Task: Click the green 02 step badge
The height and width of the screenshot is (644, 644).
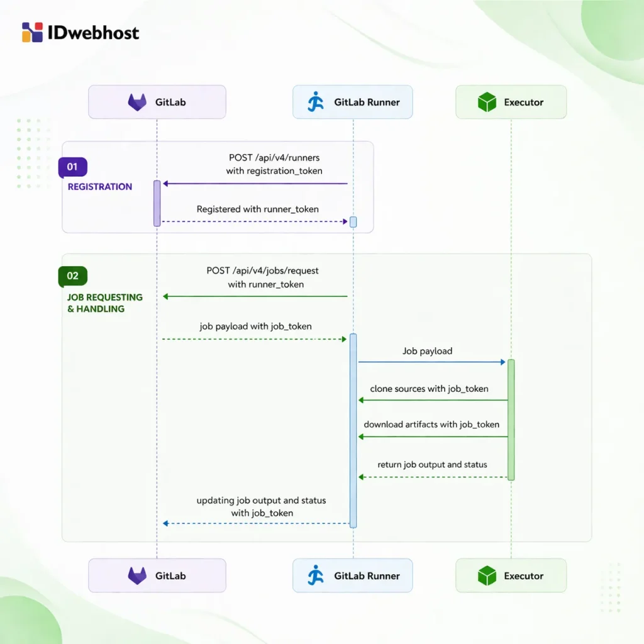Action: tap(73, 276)
